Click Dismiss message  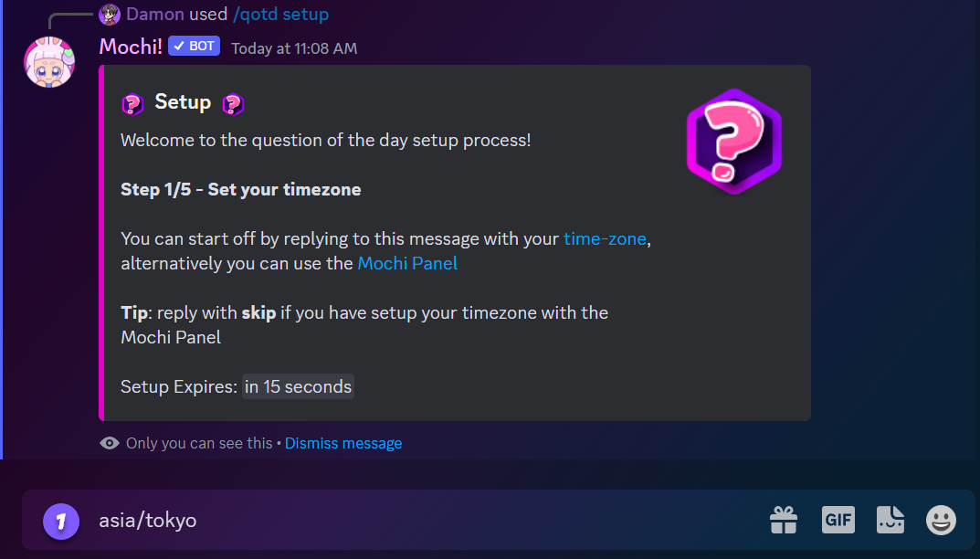(343, 443)
